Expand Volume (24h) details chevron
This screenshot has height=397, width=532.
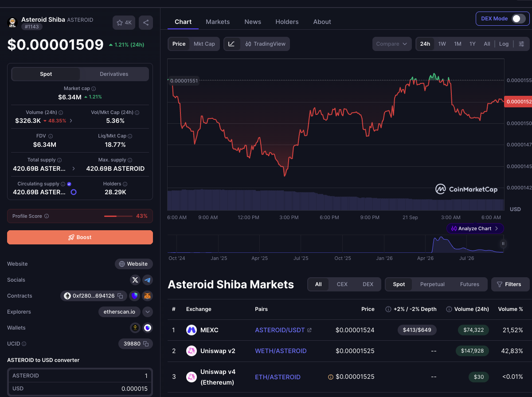tap(71, 121)
